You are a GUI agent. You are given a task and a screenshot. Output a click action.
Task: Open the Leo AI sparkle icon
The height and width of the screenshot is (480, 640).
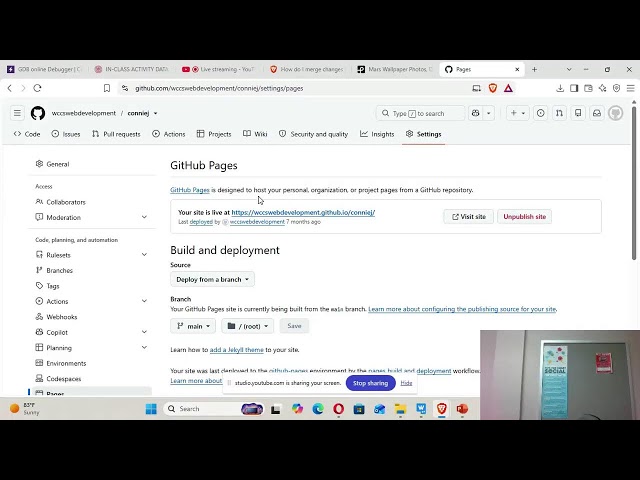[602, 88]
